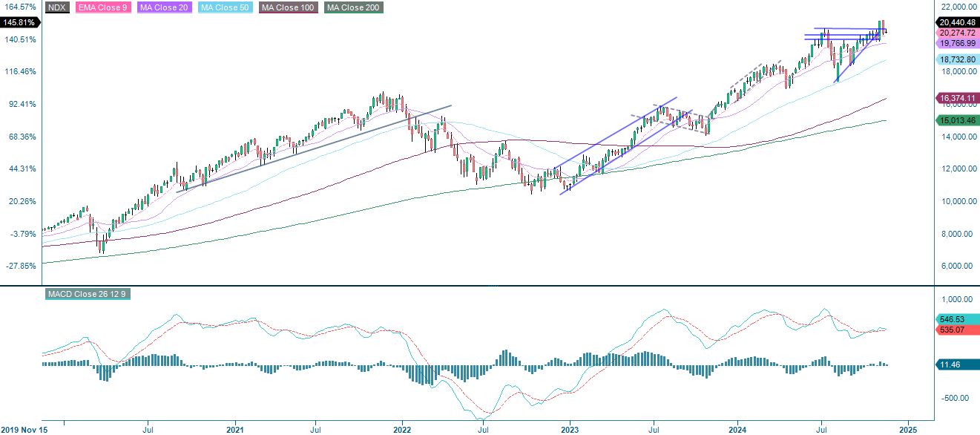Viewport: 980px width, 435px height.
Task: Click the 2023 label on the date axis
Action: point(570,429)
